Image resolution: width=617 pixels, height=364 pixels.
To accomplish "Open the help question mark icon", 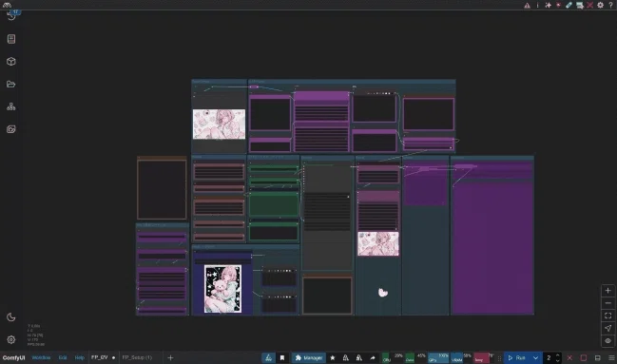I will pos(610,5).
